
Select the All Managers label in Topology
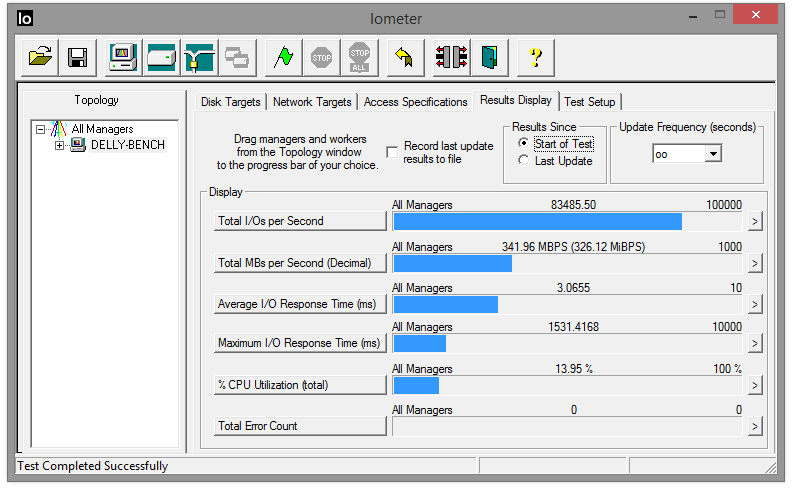[x=102, y=129]
